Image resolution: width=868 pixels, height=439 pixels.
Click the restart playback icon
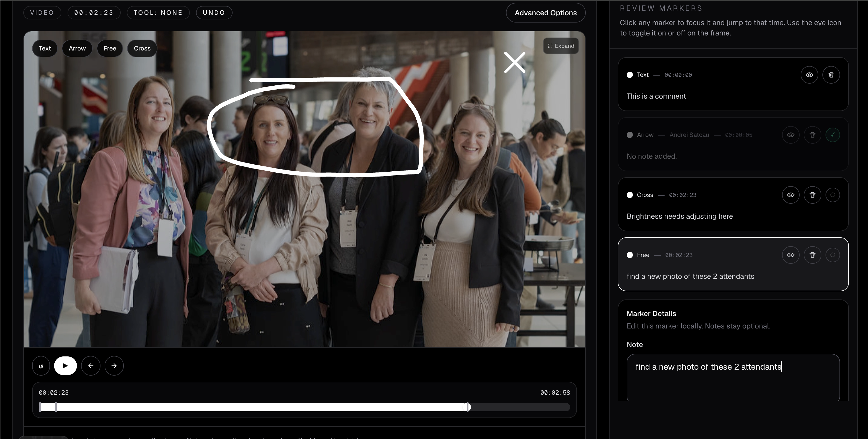click(40, 365)
